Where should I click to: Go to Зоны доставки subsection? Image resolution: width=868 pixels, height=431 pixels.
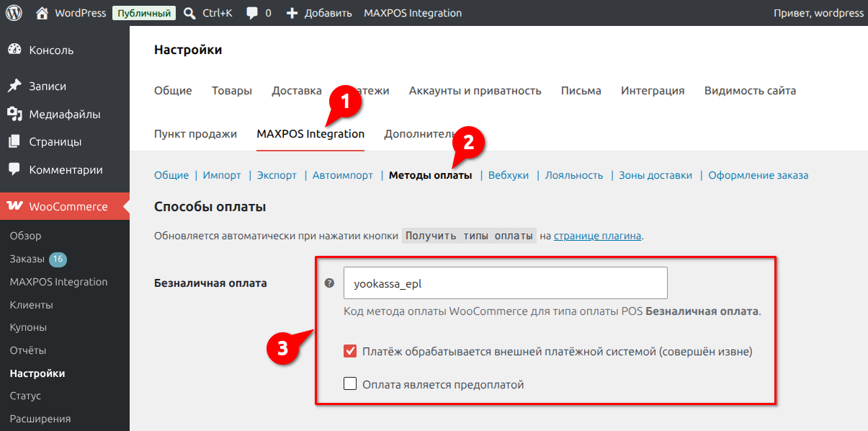pyautogui.click(x=656, y=175)
